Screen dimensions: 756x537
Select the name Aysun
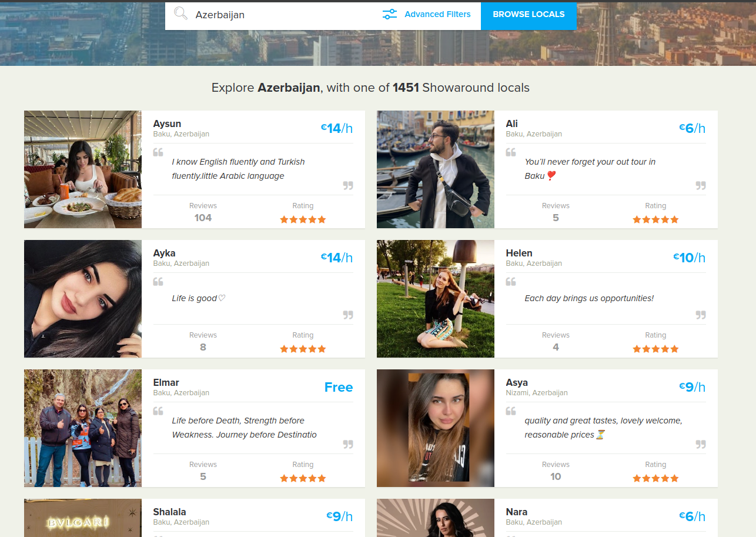tap(167, 124)
